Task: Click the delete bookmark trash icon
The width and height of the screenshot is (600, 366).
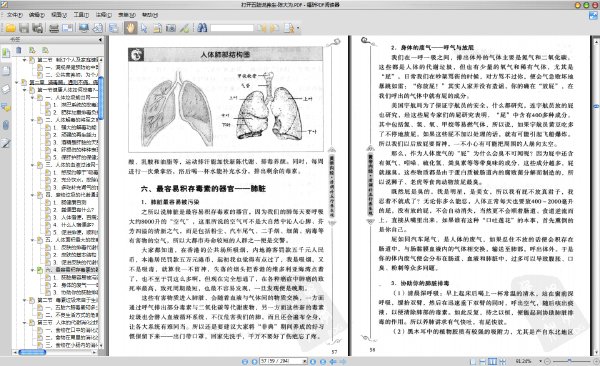Action: 18,50
